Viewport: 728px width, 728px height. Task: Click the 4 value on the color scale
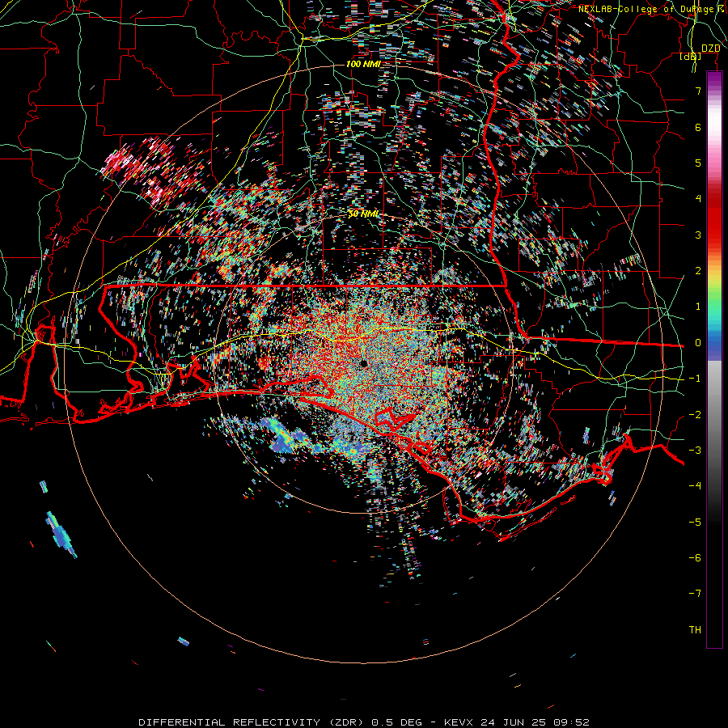click(698, 199)
